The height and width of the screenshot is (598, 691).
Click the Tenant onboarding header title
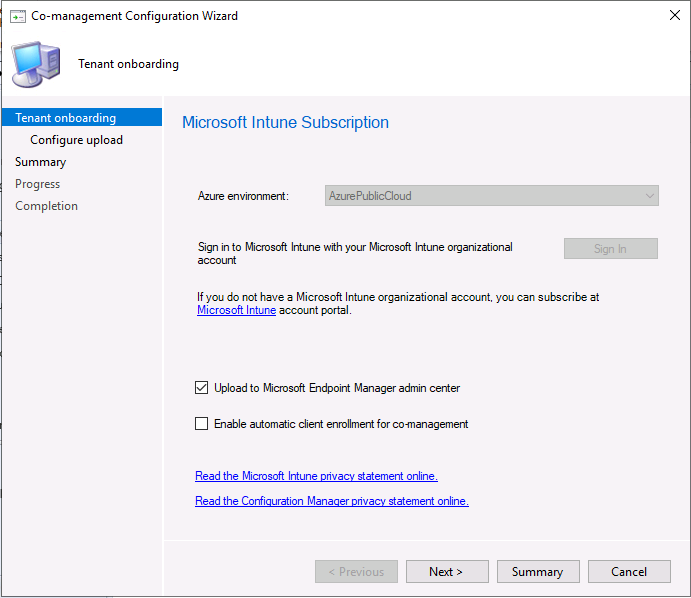click(128, 64)
